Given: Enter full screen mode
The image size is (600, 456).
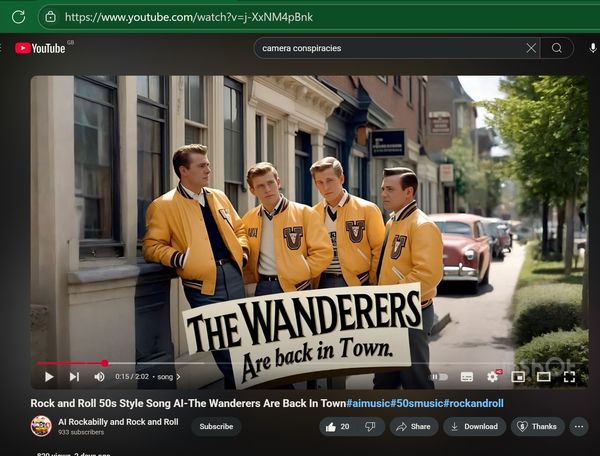Looking at the screenshot, I should pyautogui.click(x=569, y=377).
